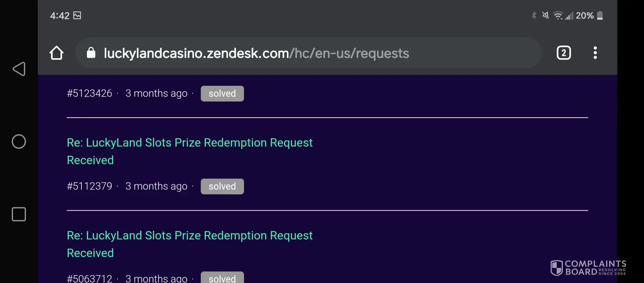
Task: Tap the Wi-Fi status icon
Action: coord(558,15)
